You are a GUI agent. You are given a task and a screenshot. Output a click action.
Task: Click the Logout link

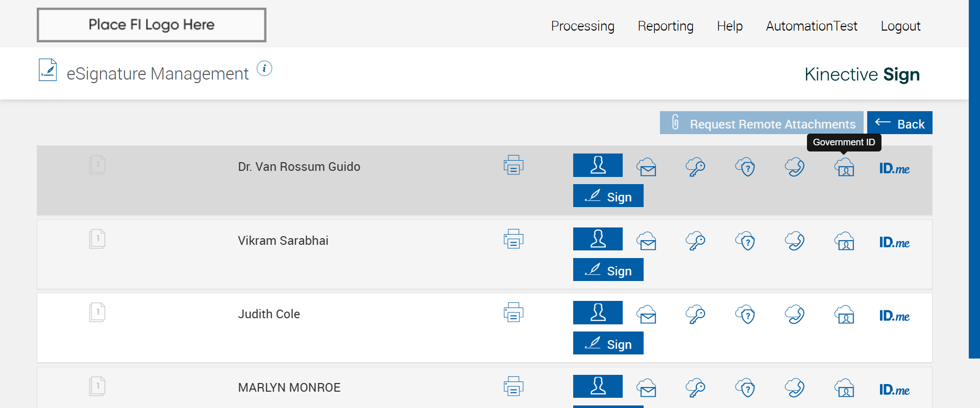(900, 26)
